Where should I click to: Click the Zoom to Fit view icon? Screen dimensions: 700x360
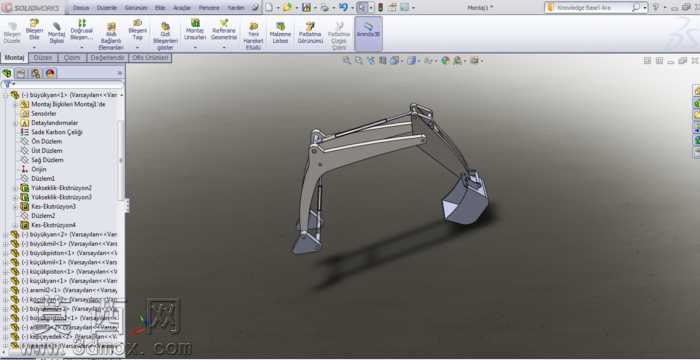(347, 61)
